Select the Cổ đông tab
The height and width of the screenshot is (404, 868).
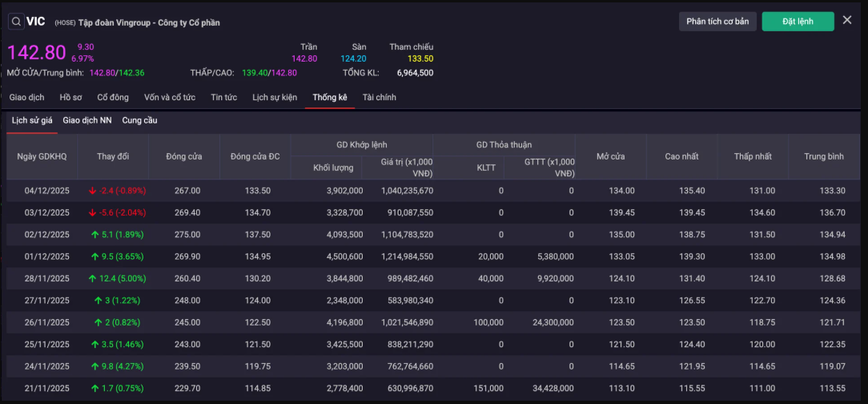pyautogui.click(x=113, y=98)
